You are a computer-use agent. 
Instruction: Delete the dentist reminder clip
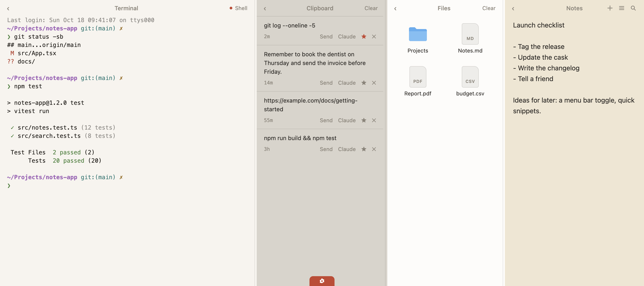(x=374, y=83)
